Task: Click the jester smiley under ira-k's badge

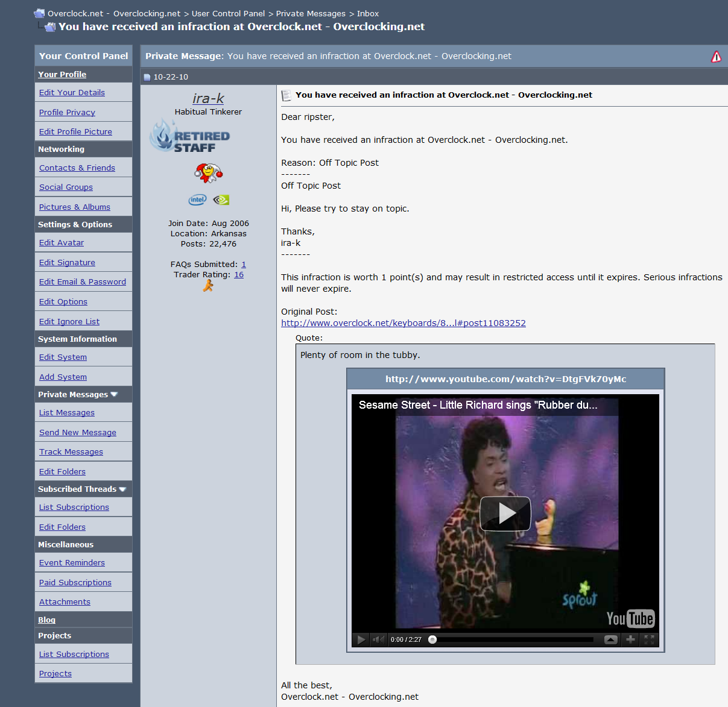Action: click(207, 173)
